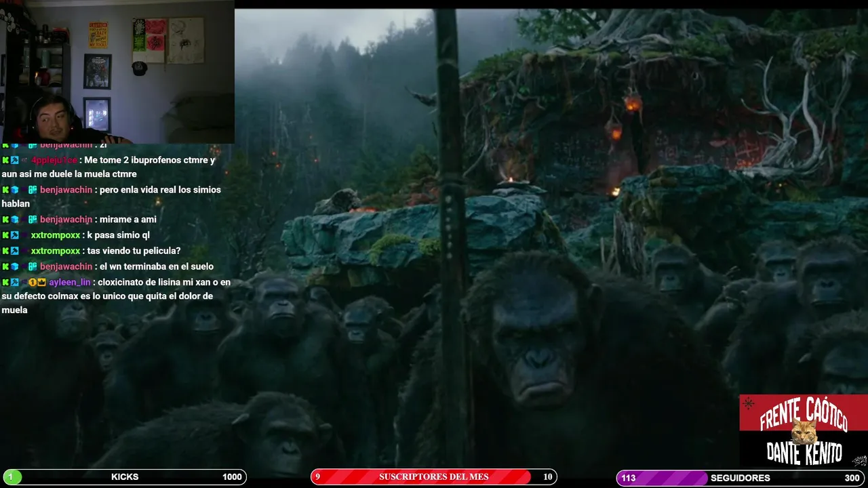The image size is (868, 488).
Task: Click the 'DANTE KENITO' logo text
Action: coord(804,453)
